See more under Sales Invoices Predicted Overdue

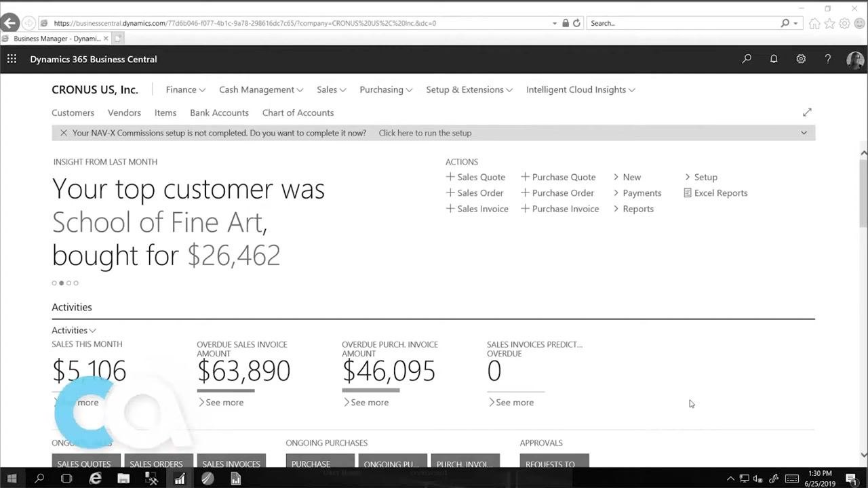511,403
